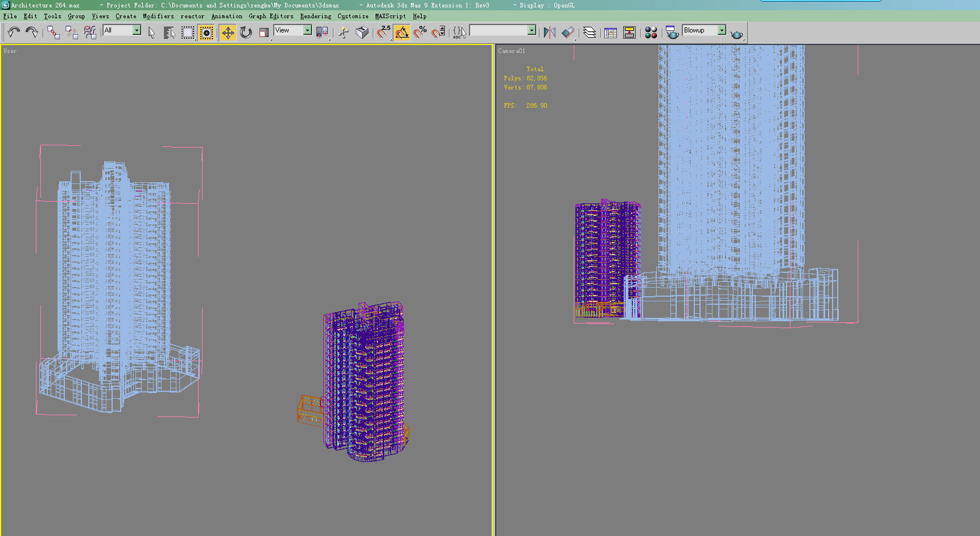The image size is (980, 536).
Task: Open the Curve Editor
Action: (x=610, y=32)
